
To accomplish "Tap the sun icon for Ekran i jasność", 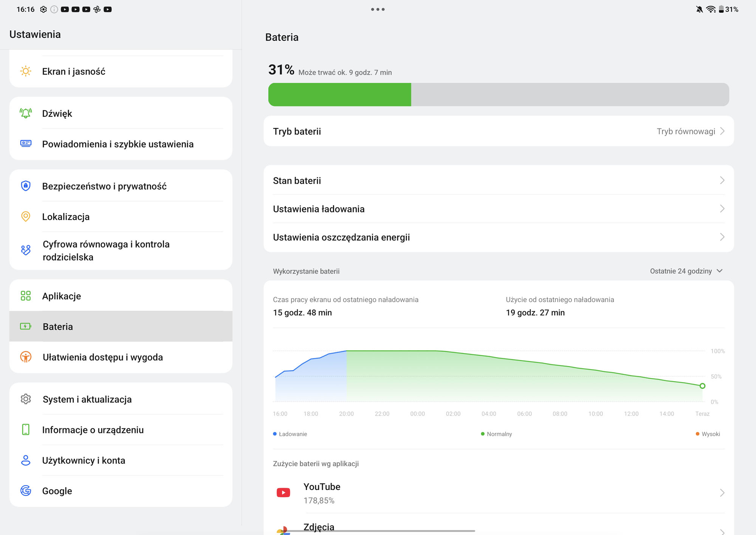I will click(26, 71).
